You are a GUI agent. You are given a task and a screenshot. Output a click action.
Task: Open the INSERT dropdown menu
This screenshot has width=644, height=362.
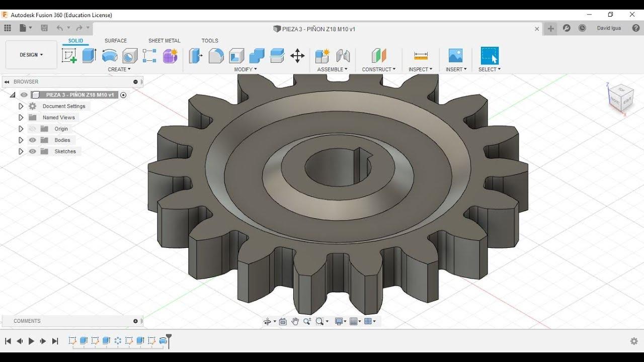pyautogui.click(x=456, y=69)
